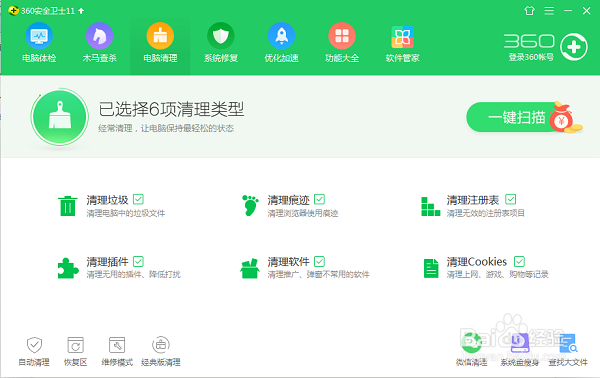600x378 pixels.
Task: Click the 清理插件 puzzle piece icon
Action: point(68,268)
